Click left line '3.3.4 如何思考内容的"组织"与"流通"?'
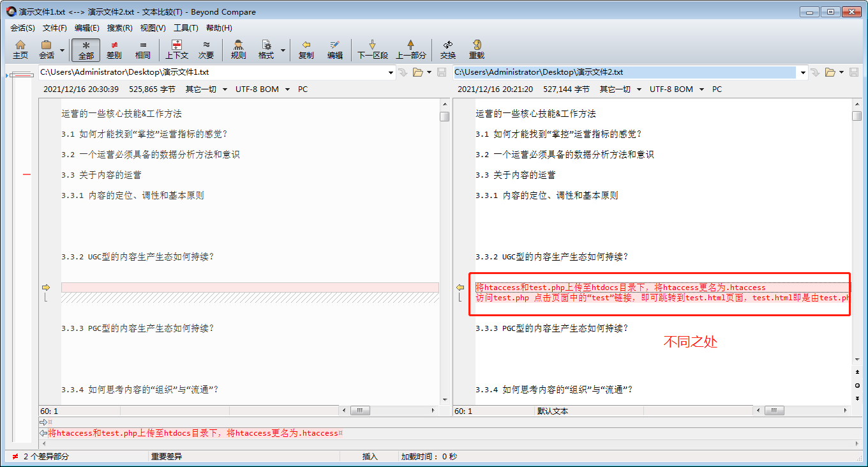Viewport: 868px width, 467px height. coord(140,390)
